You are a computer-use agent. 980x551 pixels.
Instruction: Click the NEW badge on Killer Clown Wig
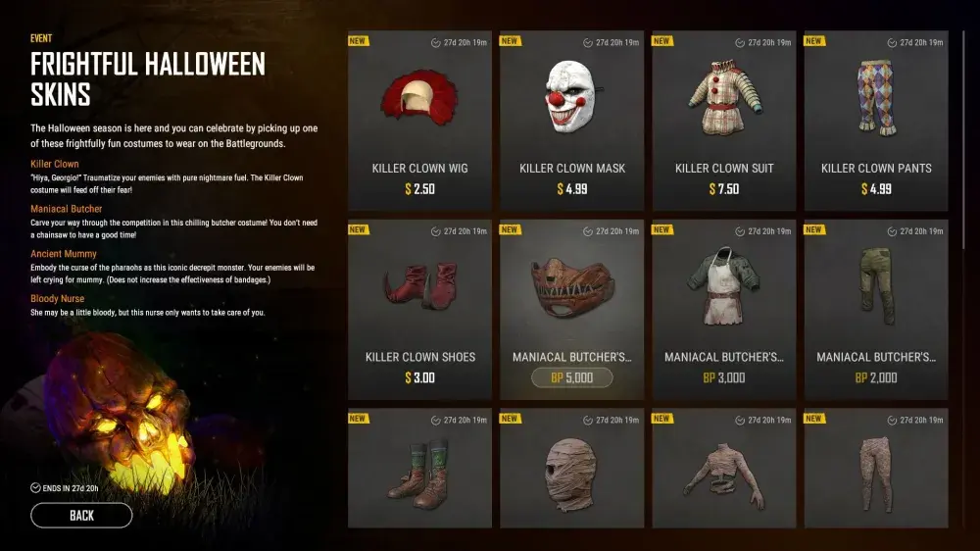(x=358, y=41)
